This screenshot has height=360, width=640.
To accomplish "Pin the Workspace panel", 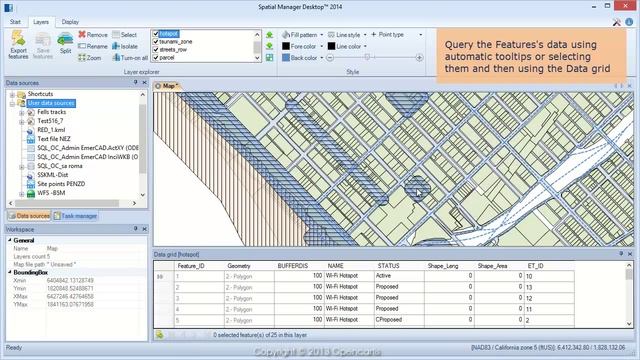I will tap(136, 229).
